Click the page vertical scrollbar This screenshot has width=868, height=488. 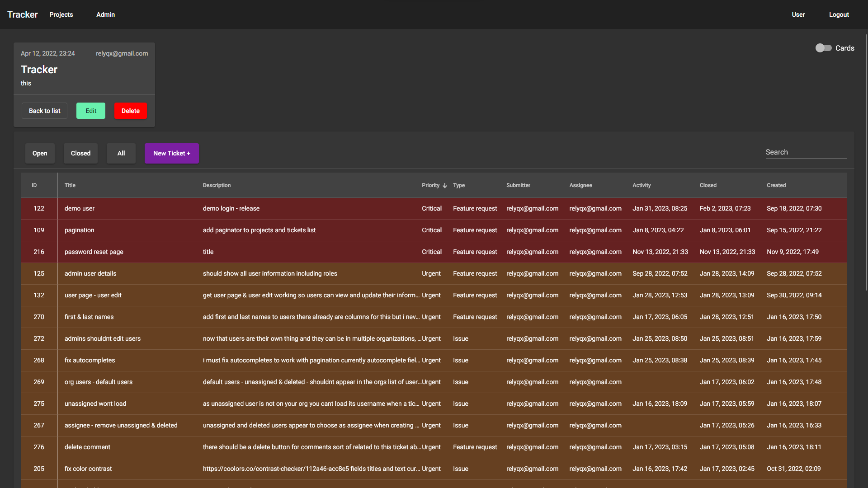pos(866,163)
